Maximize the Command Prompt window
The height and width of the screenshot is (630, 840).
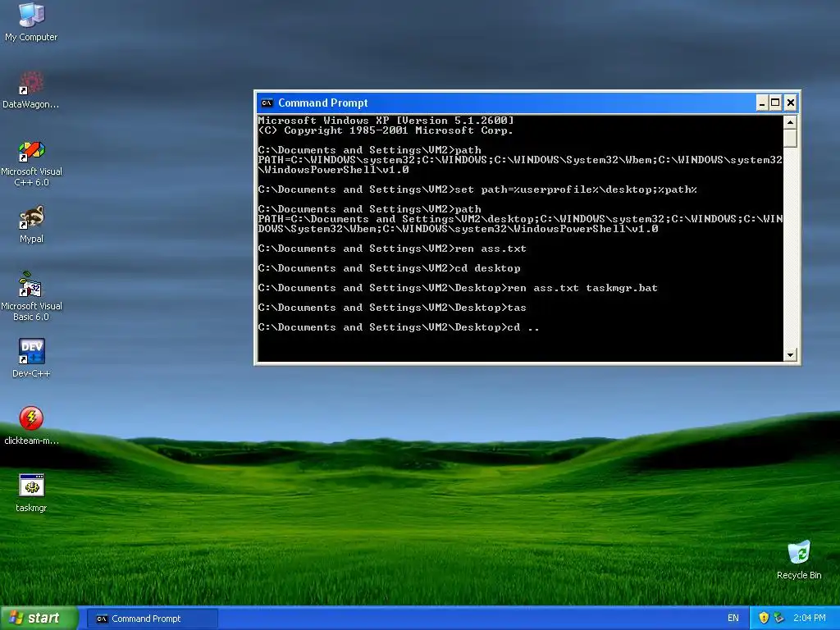click(776, 103)
